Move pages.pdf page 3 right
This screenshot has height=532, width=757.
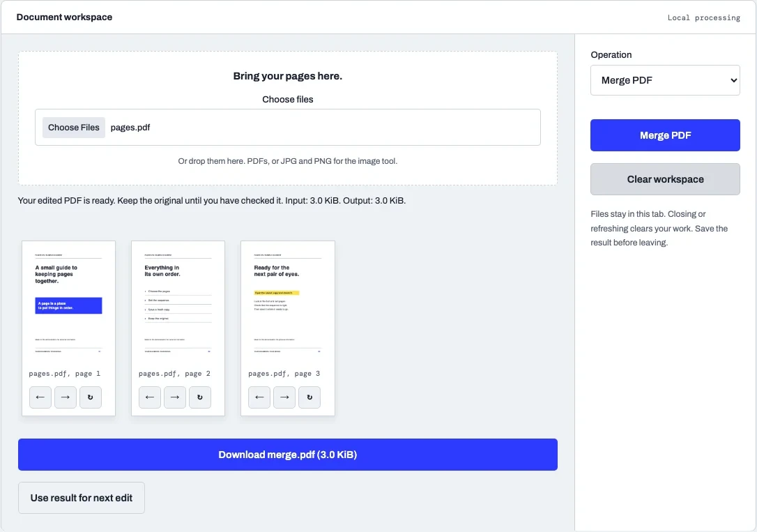284,397
